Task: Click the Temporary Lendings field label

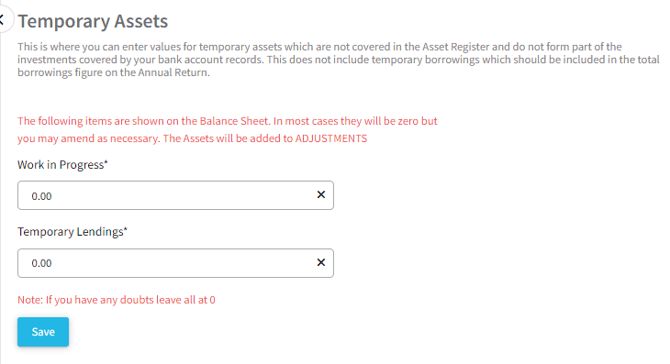Action: click(x=72, y=232)
